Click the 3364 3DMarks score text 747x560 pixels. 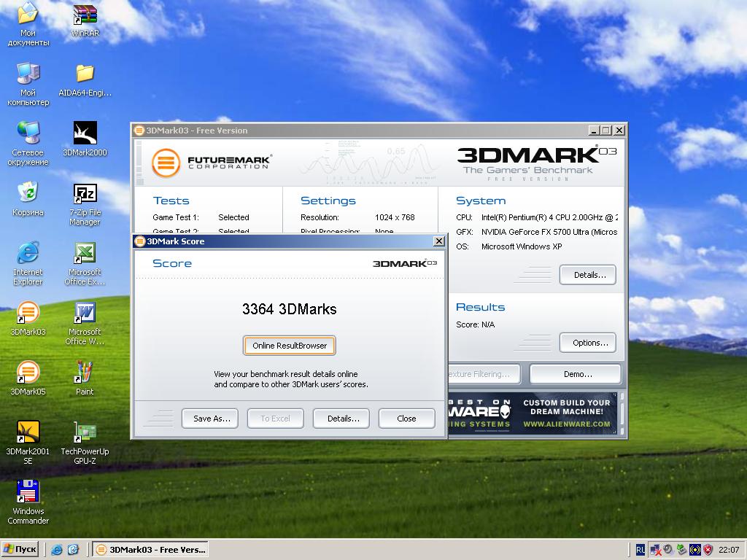289,309
